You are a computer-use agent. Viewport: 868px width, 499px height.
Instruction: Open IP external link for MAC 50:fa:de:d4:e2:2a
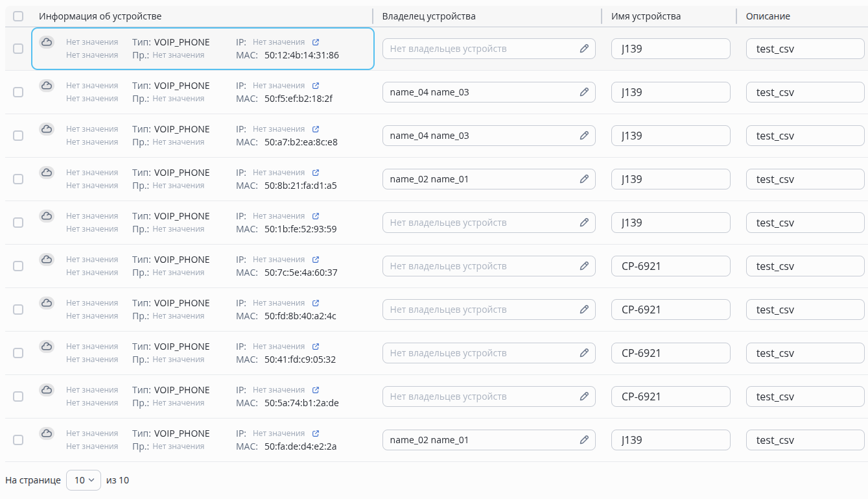(316, 433)
